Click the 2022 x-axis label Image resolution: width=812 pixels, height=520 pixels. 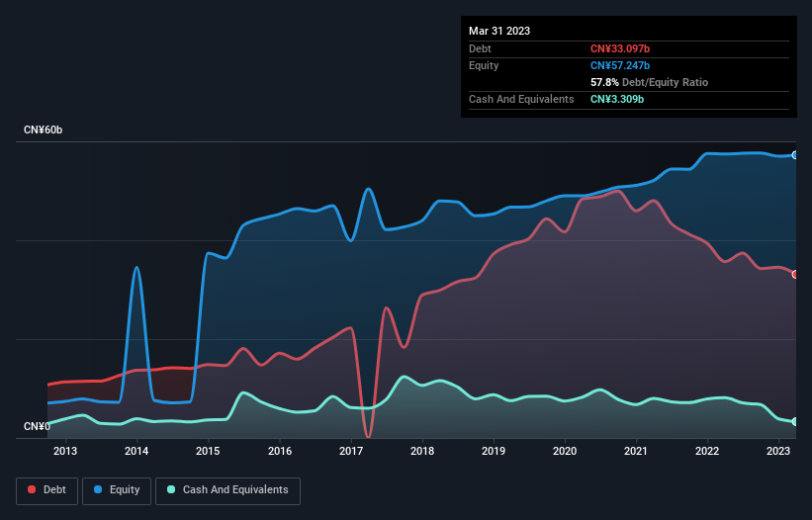point(707,451)
